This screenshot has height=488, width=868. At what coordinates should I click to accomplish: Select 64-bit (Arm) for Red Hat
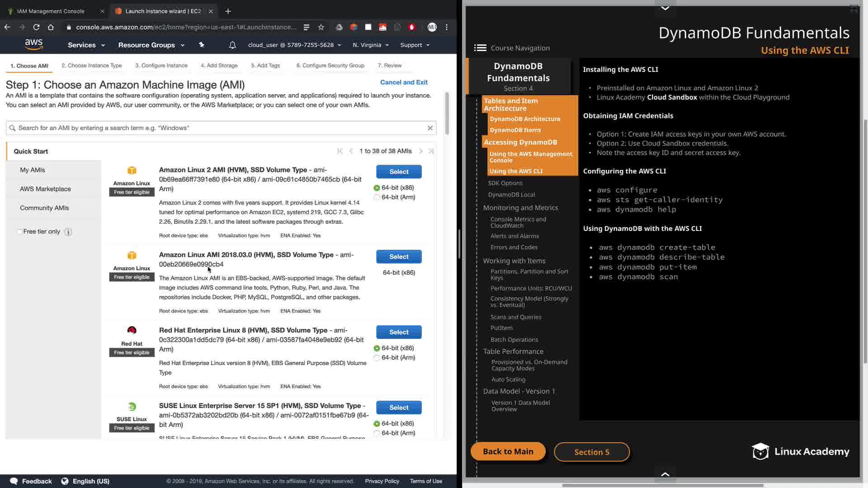[x=377, y=358]
